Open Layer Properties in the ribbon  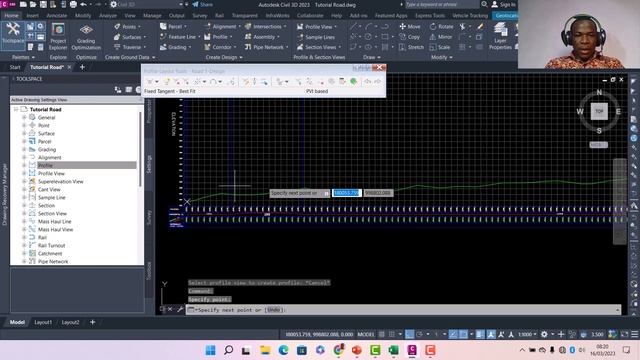click(x=500, y=36)
